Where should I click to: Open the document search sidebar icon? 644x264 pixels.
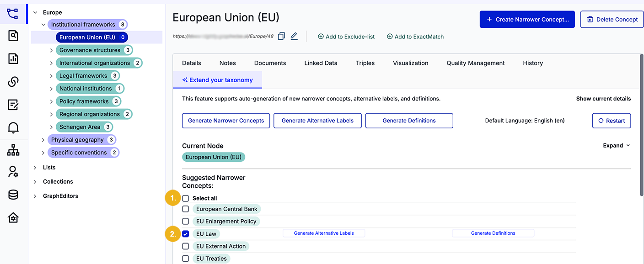(x=13, y=36)
